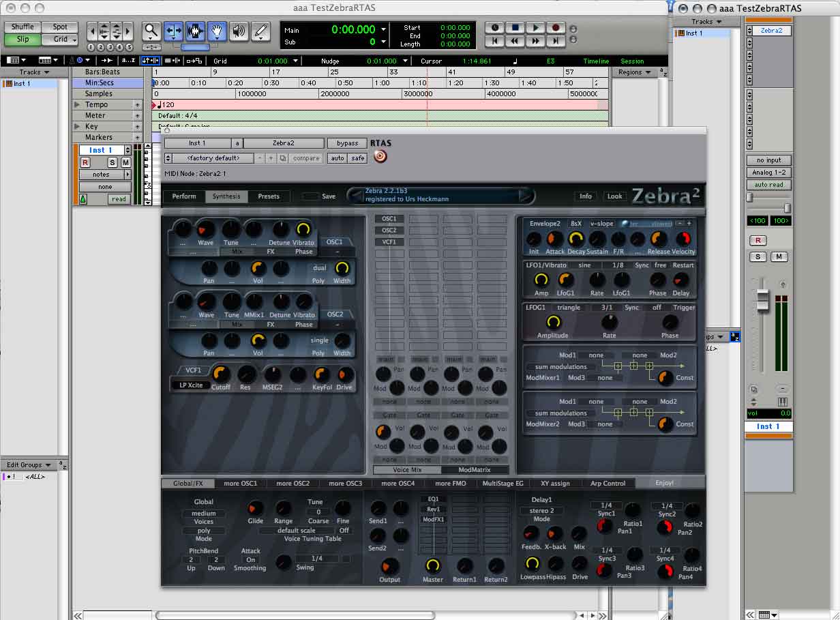This screenshot has height=620, width=840.
Task: Click the VCF1 Cutoff knob
Action: pos(220,373)
